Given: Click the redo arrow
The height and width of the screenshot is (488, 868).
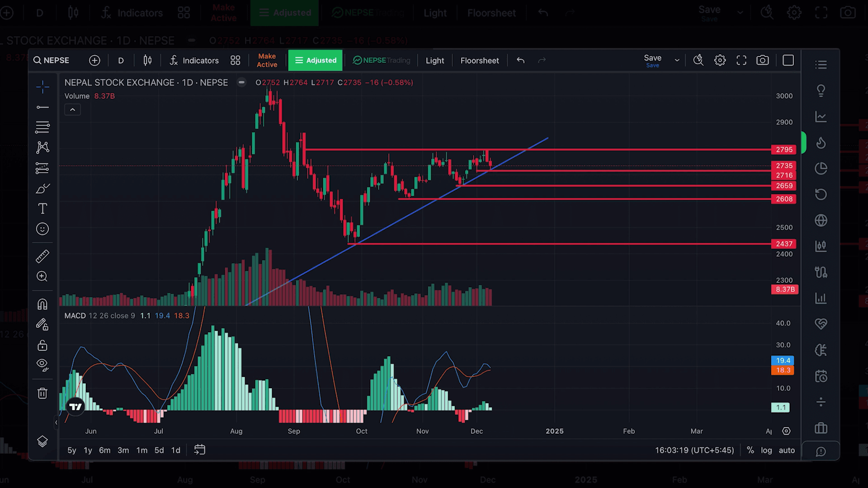Looking at the screenshot, I should coord(542,61).
